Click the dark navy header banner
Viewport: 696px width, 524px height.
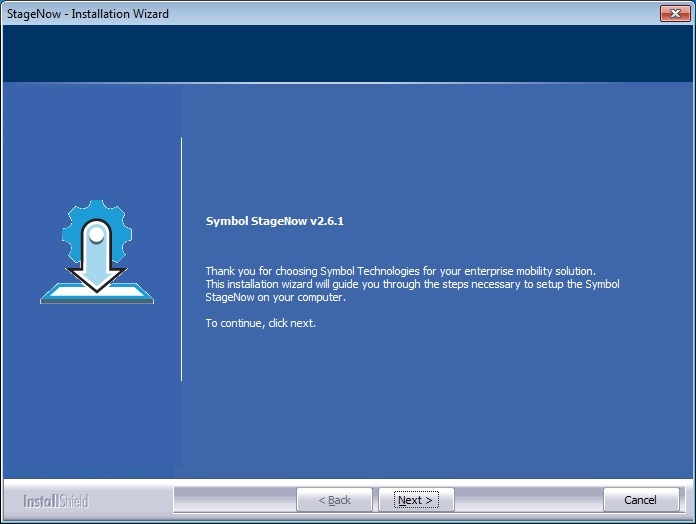pos(348,54)
